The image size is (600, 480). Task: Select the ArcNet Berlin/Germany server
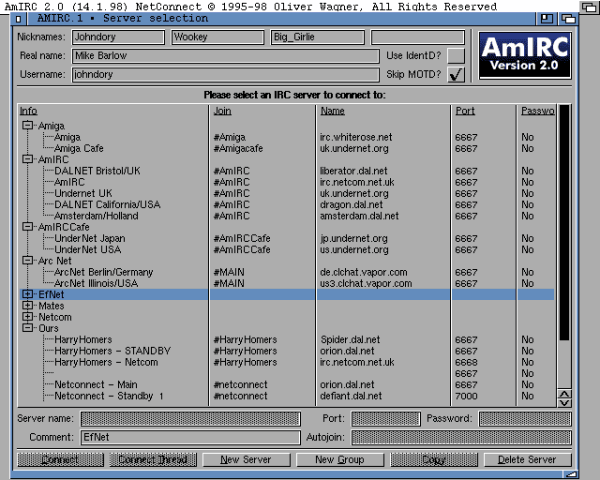click(103, 272)
